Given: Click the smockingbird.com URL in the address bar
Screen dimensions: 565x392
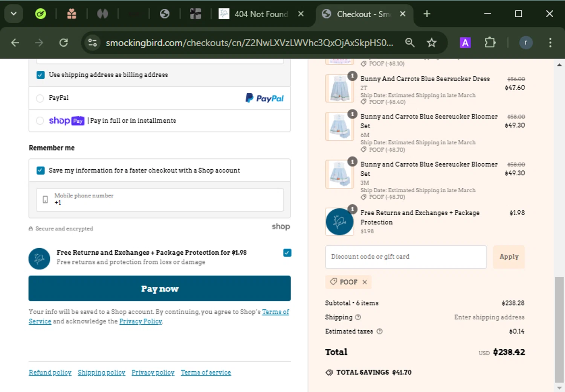Looking at the screenshot, I should pos(249,43).
